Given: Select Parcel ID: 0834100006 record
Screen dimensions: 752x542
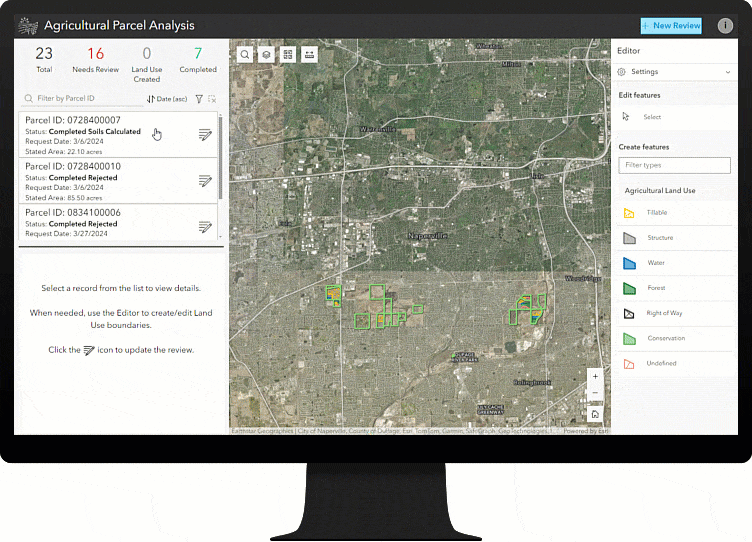Looking at the screenshot, I should (x=118, y=223).
